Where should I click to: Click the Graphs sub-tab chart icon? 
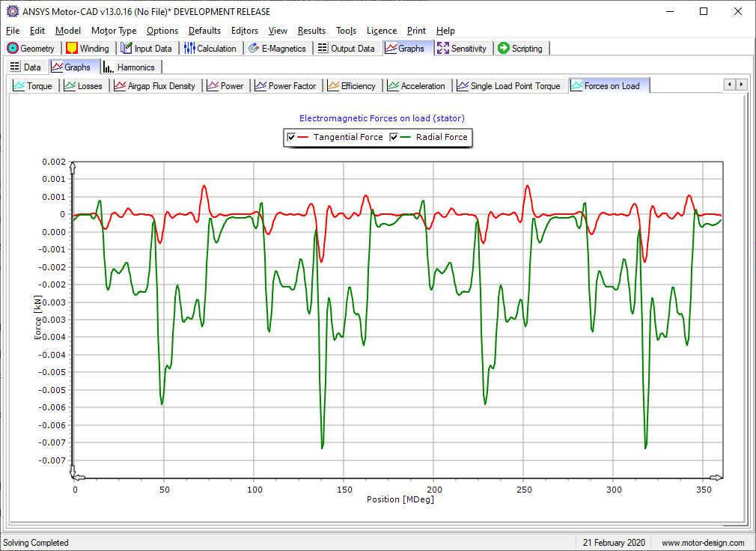point(57,67)
